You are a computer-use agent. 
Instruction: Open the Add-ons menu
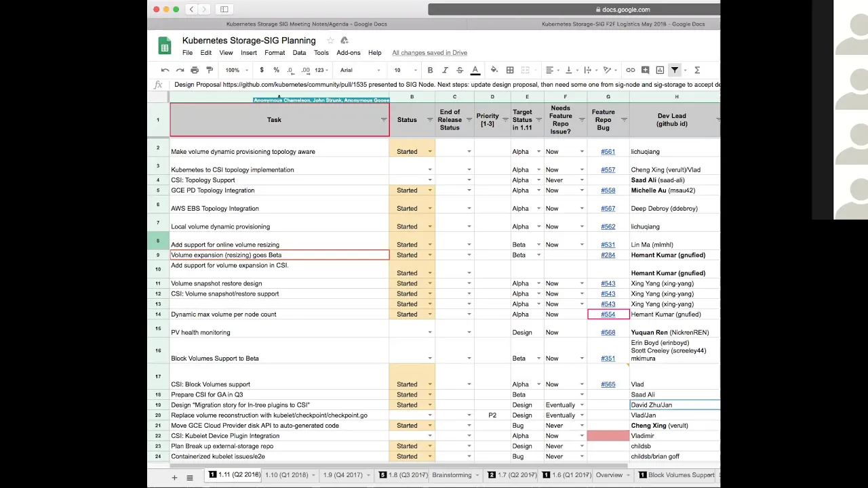349,53
